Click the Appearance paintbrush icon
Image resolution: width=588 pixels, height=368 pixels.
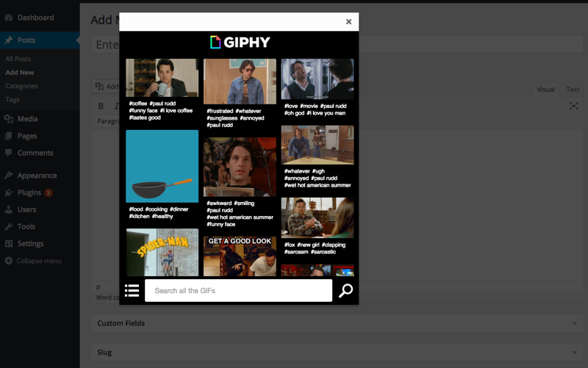(x=9, y=175)
